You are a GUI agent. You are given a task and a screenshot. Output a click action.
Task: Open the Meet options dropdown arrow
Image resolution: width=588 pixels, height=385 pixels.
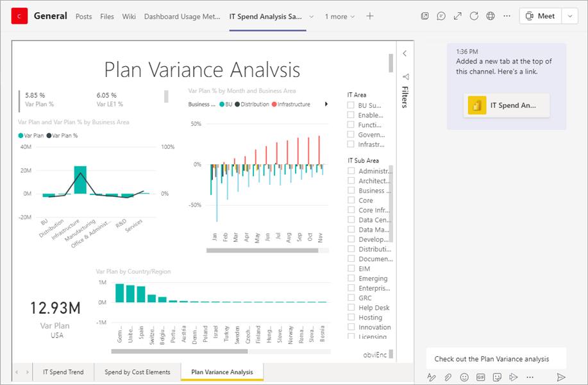pos(569,16)
